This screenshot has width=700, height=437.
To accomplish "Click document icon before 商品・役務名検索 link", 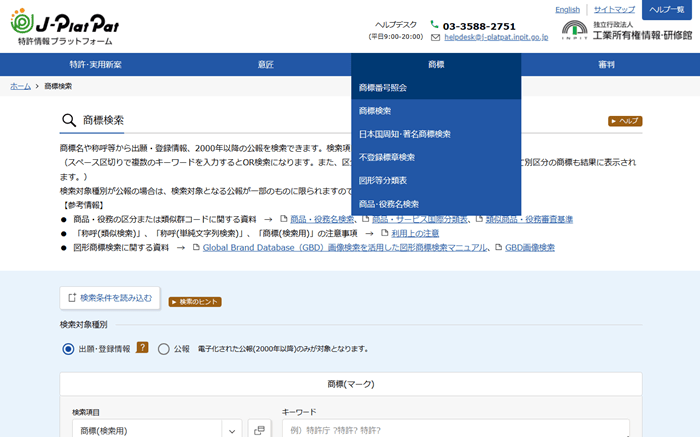I will tap(283, 219).
